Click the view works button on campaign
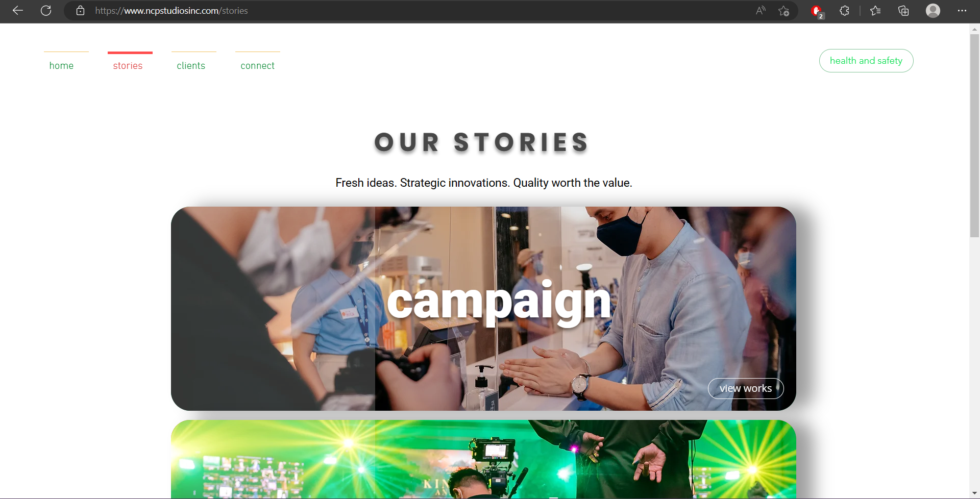This screenshot has width=980, height=499. pos(746,388)
